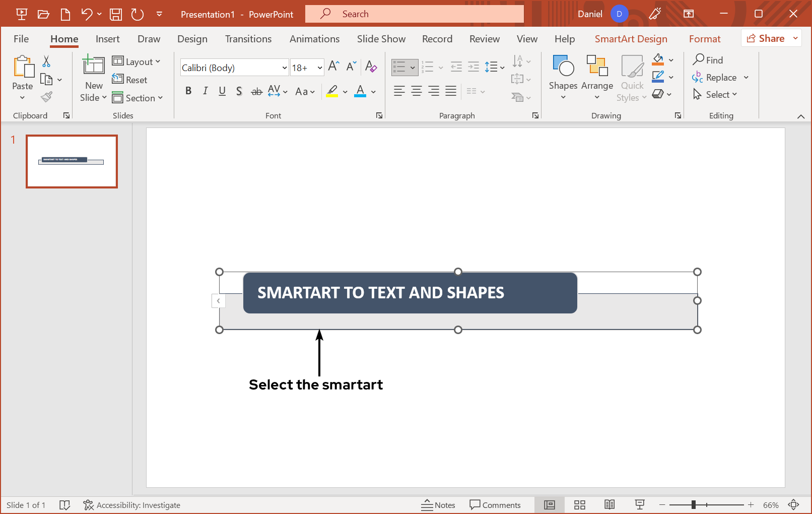
Task: Toggle italic formatting
Action: tap(205, 91)
